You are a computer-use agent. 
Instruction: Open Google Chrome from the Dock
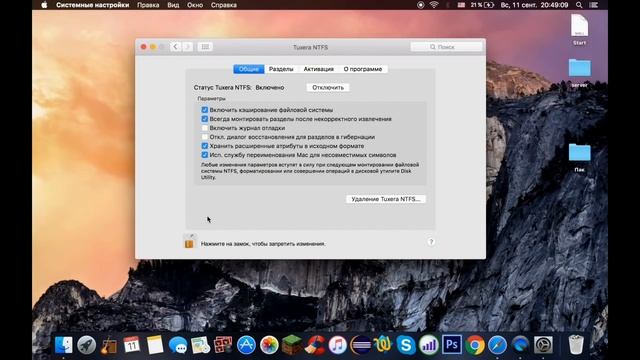475,345
